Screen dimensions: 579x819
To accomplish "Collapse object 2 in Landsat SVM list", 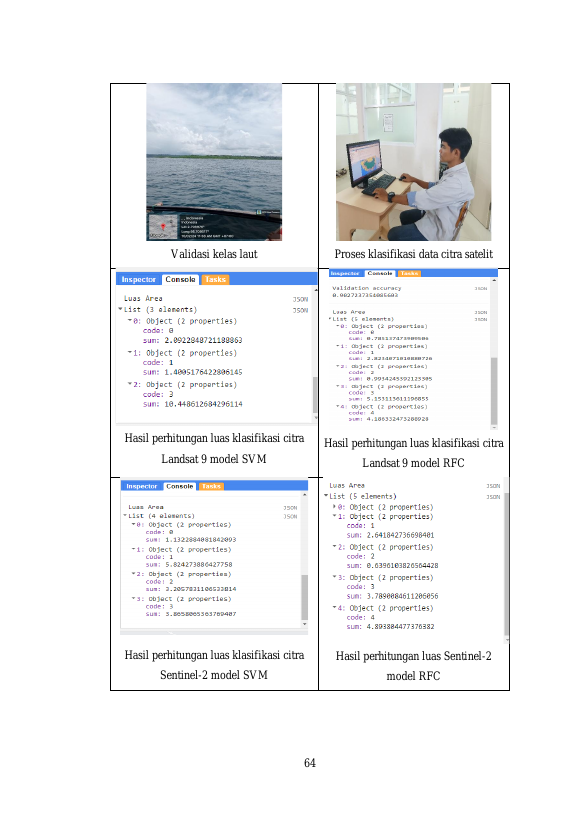I will click(129, 384).
